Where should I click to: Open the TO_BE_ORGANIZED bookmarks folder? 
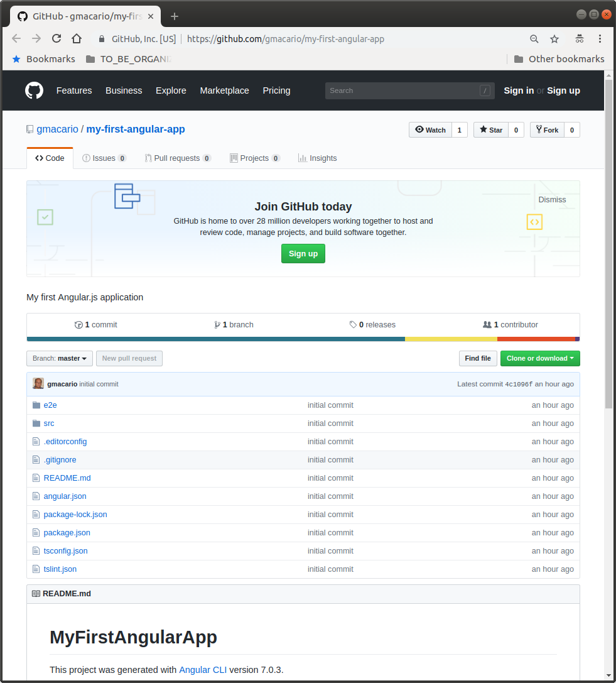[129, 59]
